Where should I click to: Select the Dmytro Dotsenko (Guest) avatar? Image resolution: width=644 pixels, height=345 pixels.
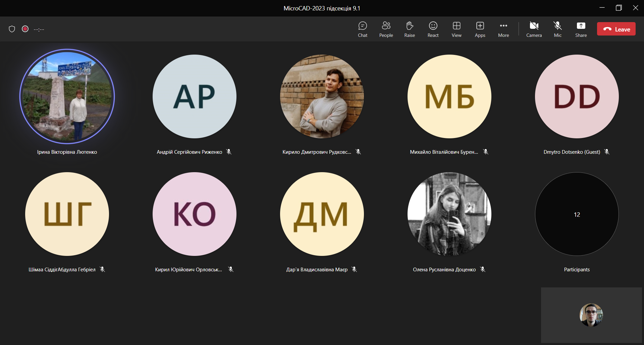pos(577,96)
